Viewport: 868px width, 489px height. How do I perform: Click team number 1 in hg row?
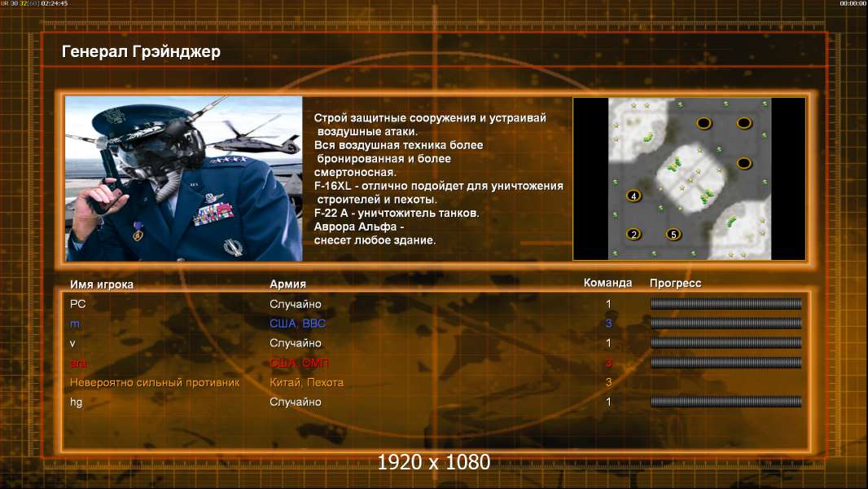608,402
